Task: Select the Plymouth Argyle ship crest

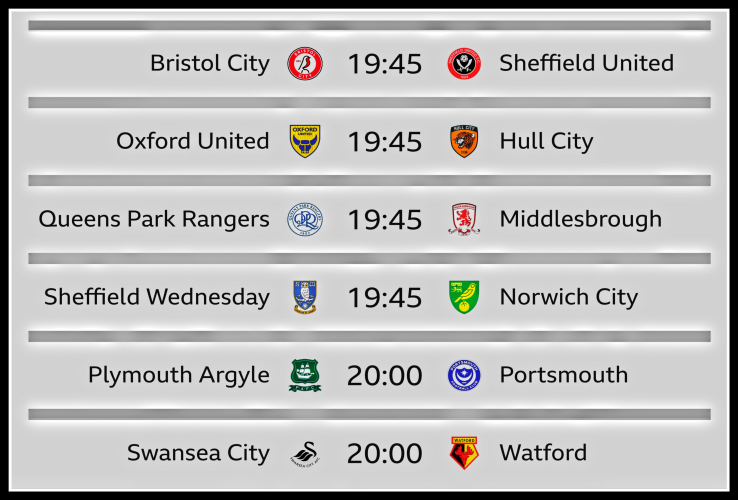Action: pos(305,375)
